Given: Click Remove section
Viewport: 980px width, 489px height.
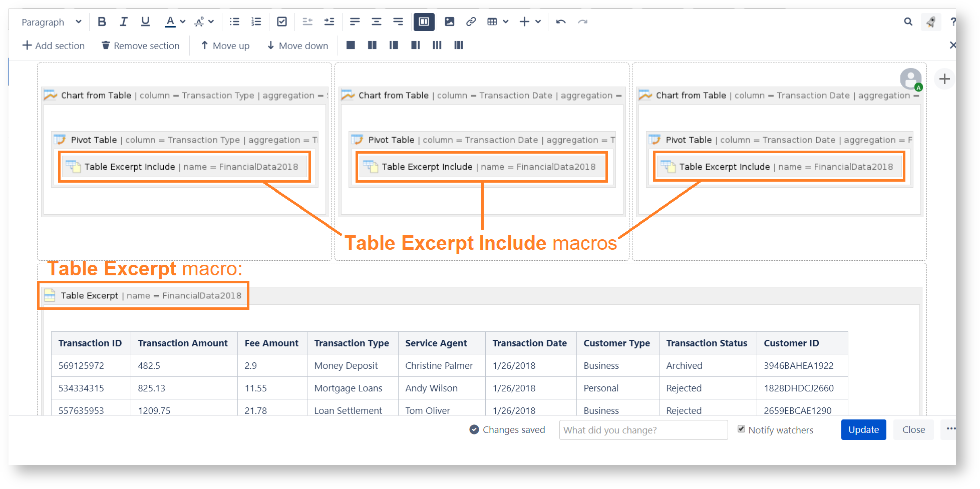Looking at the screenshot, I should (140, 46).
